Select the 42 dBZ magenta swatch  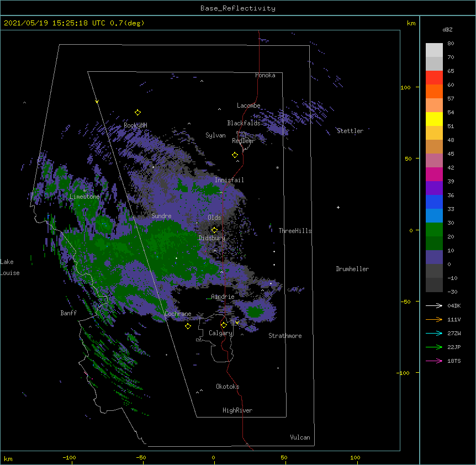tap(434, 174)
